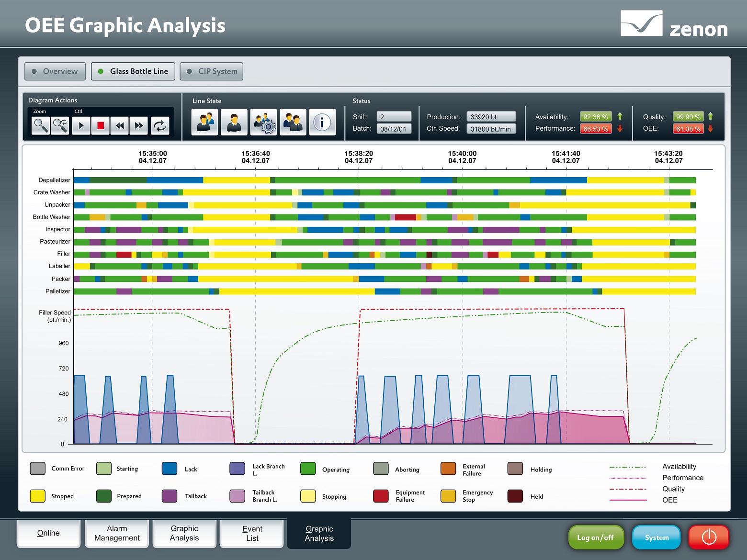
Task: Click the fast-forward double-arrow button
Action: pos(139,125)
